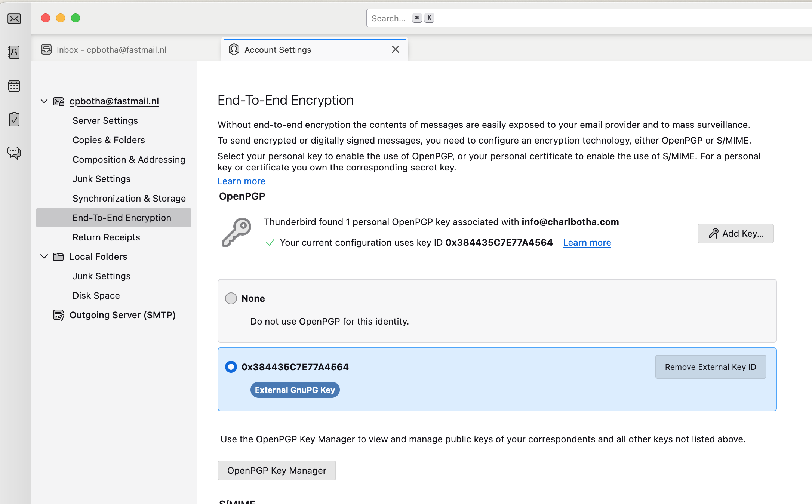
Task: Open the Tasks space icon
Action: pyautogui.click(x=14, y=119)
